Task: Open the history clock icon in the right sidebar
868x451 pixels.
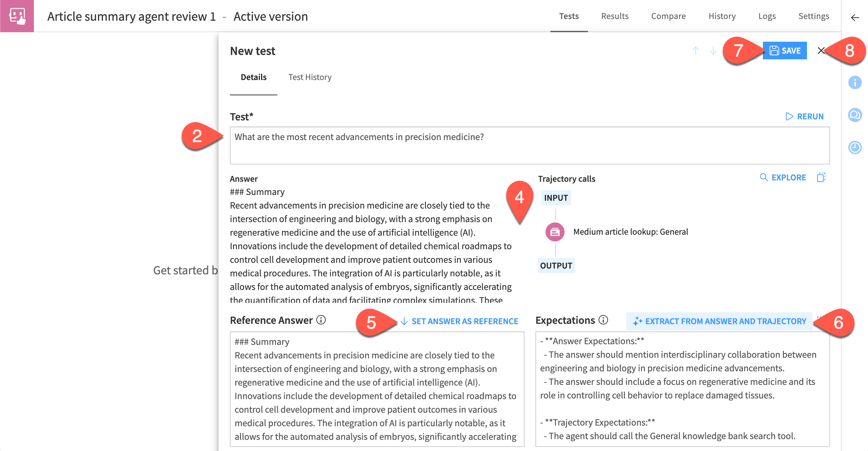Action: [x=855, y=148]
